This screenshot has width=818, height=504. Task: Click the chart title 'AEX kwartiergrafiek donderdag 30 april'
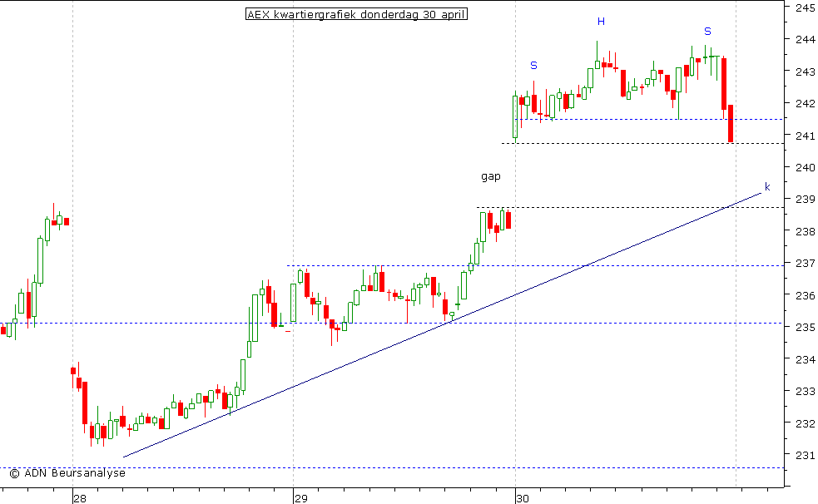356,15
